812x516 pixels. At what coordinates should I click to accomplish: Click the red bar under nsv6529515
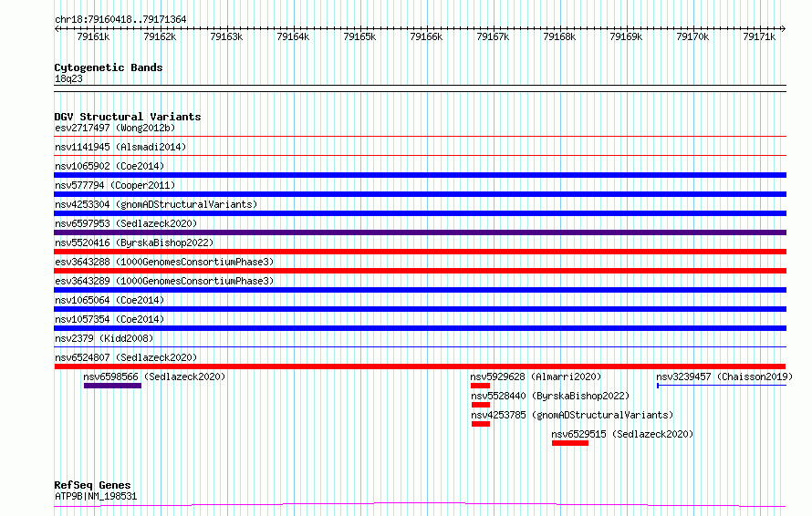[570, 443]
